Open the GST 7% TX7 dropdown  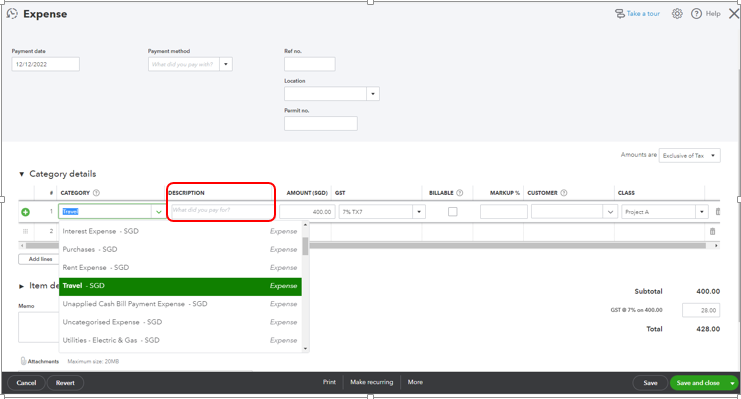(419, 212)
